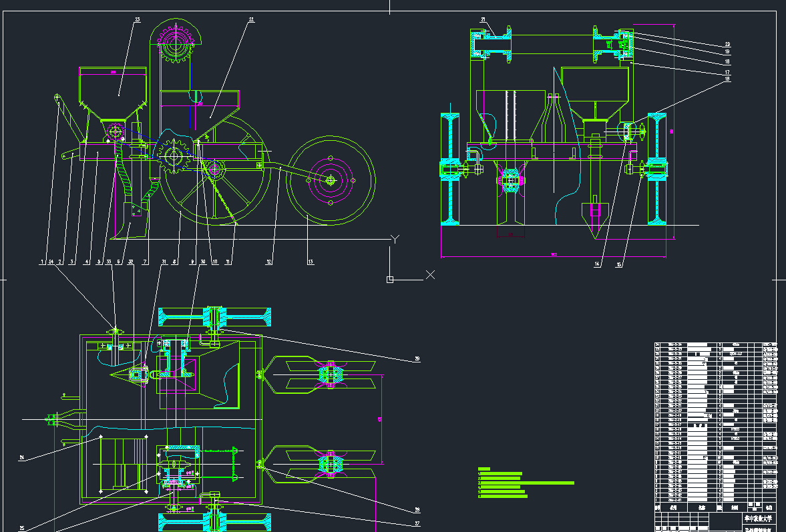Image resolution: width=786 pixels, height=532 pixels.
Task: Click part number label 3
Action: [x=72, y=262]
